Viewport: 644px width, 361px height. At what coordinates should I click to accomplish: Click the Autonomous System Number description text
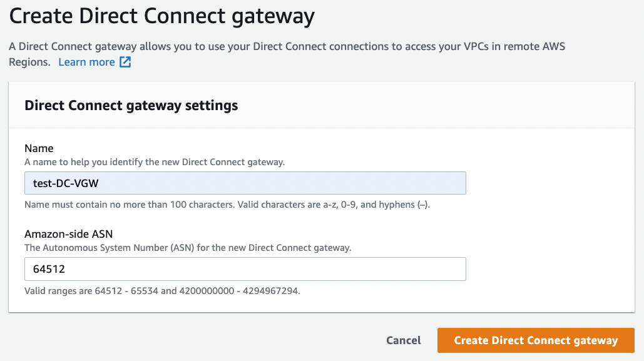point(188,248)
